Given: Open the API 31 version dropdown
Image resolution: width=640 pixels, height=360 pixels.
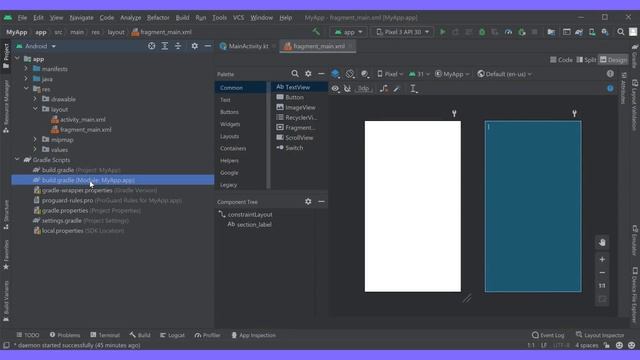Looking at the screenshot, I should [419, 74].
